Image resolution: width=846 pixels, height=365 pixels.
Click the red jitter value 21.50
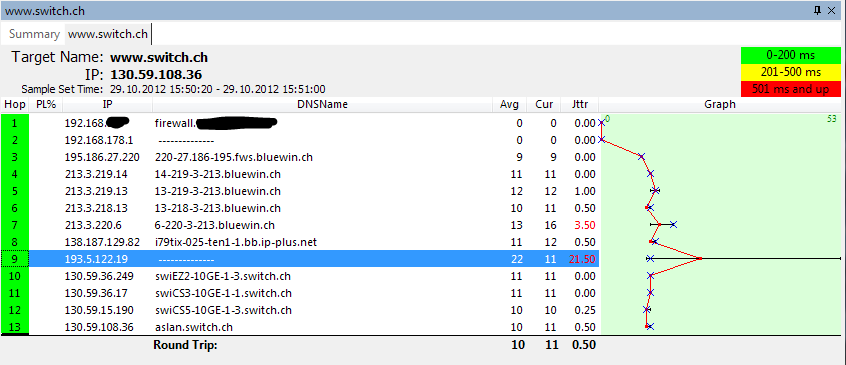582,259
